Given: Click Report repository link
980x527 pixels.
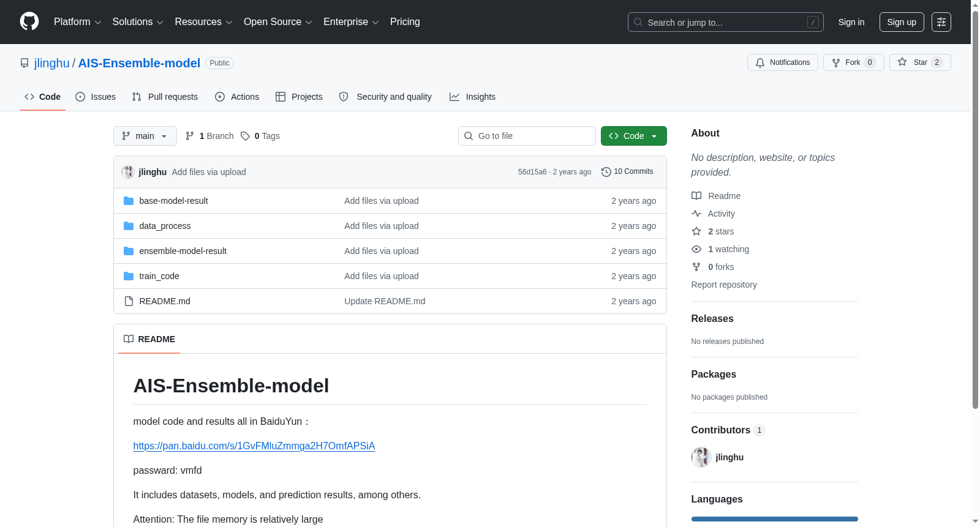Looking at the screenshot, I should [x=724, y=285].
